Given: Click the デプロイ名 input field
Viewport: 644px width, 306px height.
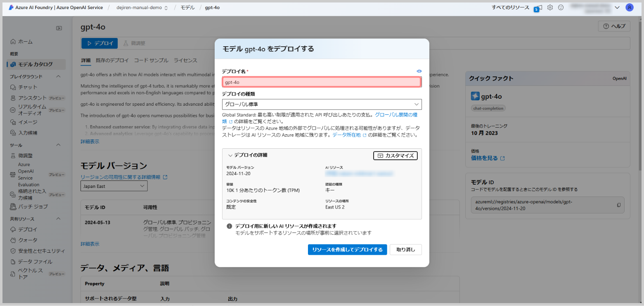Looking at the screenshot, I should point(322,82).
